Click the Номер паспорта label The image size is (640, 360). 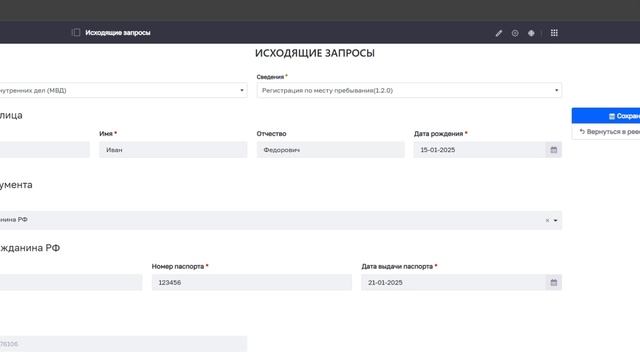[x=178, y=266]
